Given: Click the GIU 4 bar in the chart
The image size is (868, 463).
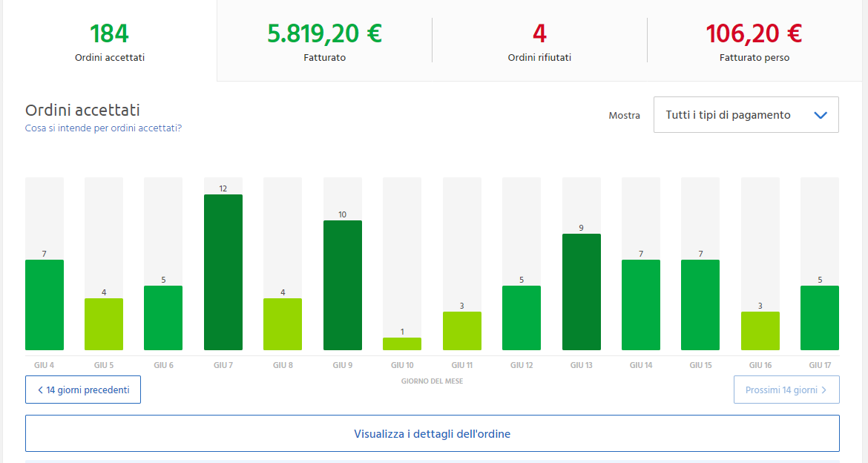Looking at the screenshot, I should 45,304.
